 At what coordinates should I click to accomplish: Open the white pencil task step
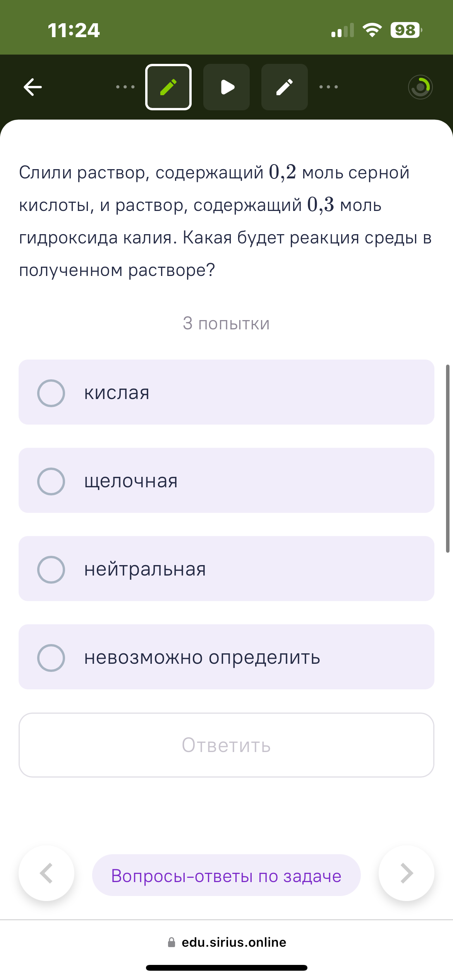click(285, 87)
